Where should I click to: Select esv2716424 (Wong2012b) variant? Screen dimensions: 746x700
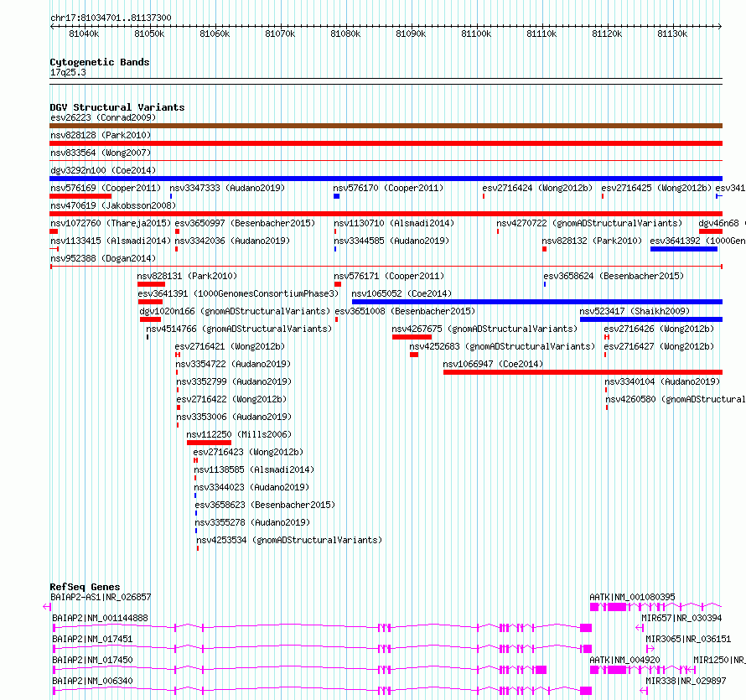537,188
